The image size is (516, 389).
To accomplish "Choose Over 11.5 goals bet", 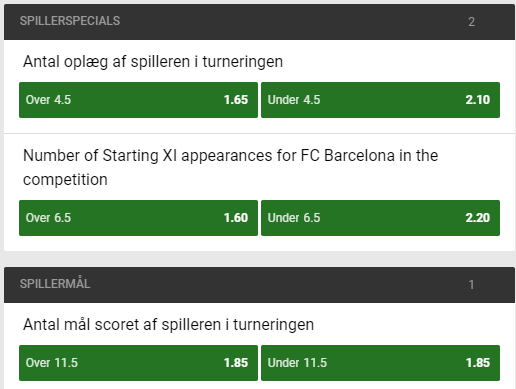I will click(x=138, y=363).
